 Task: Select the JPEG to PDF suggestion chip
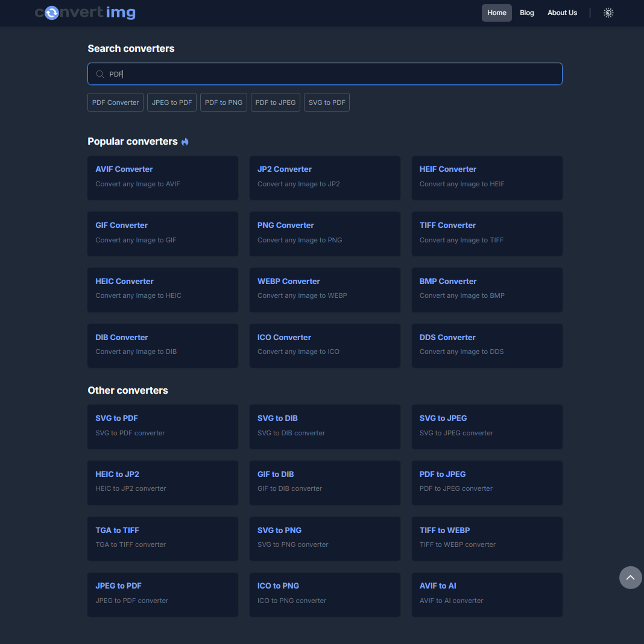[x=171, y=102]
